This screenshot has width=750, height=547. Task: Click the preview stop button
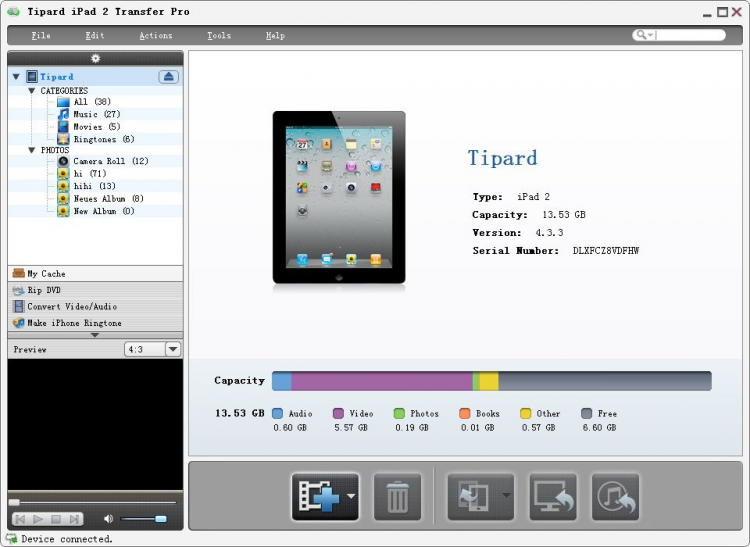56,519
